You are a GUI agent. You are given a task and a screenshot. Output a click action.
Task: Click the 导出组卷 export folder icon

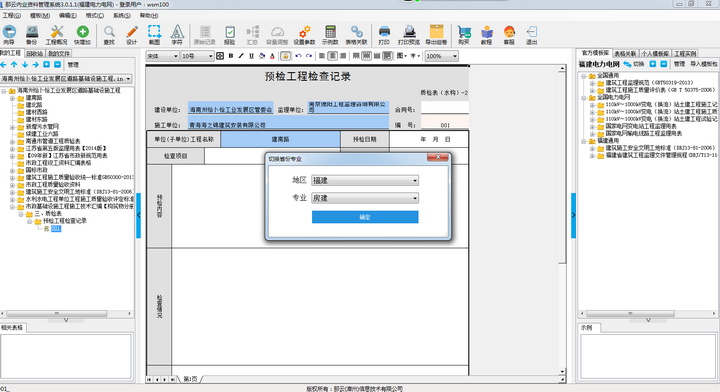[x=436, y=35]
